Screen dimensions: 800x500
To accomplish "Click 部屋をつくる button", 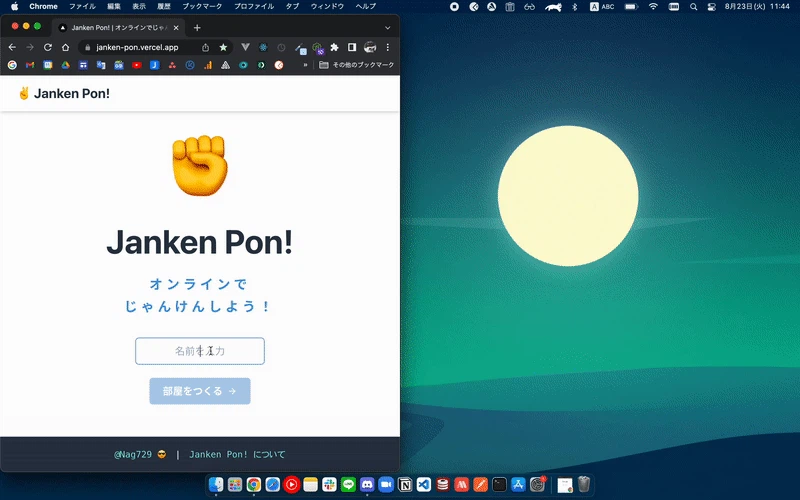I will (200, 391).
